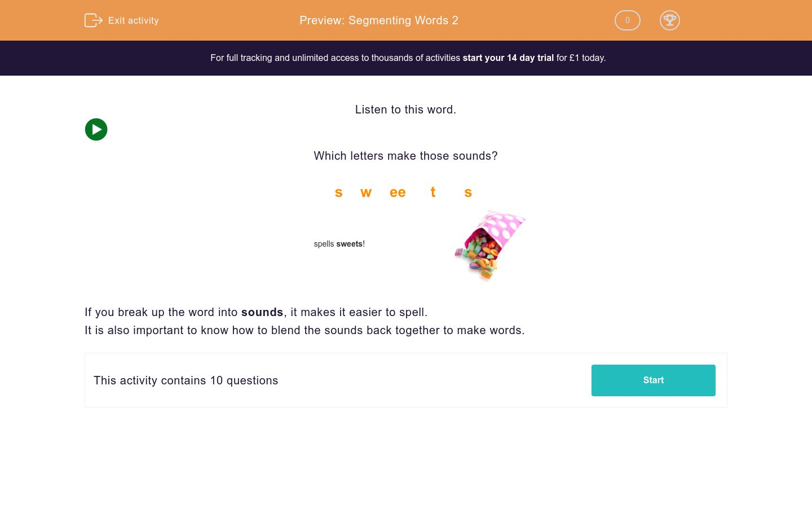Screen dimensions: 812x508
Task: Click the exit door icon
Action: 93,20
